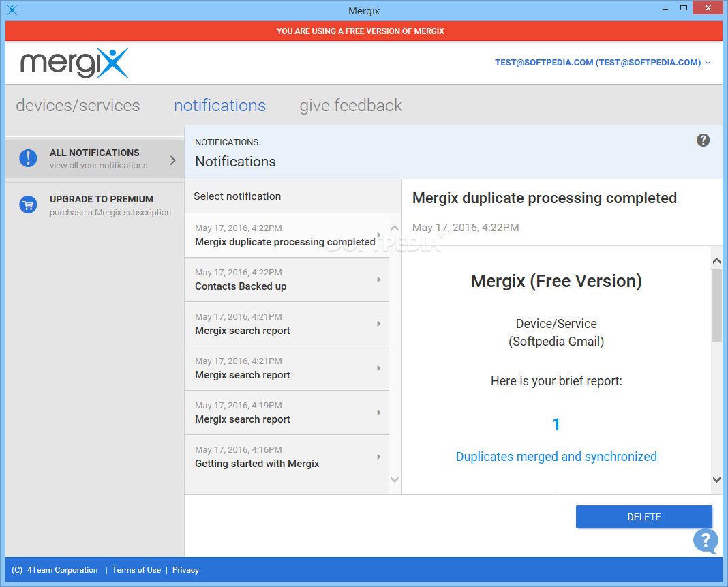Image resolution: width=728 pixels, height=587 pixels.
Task: Click the Mergix icon in the title bar
Action: (12, 10)
